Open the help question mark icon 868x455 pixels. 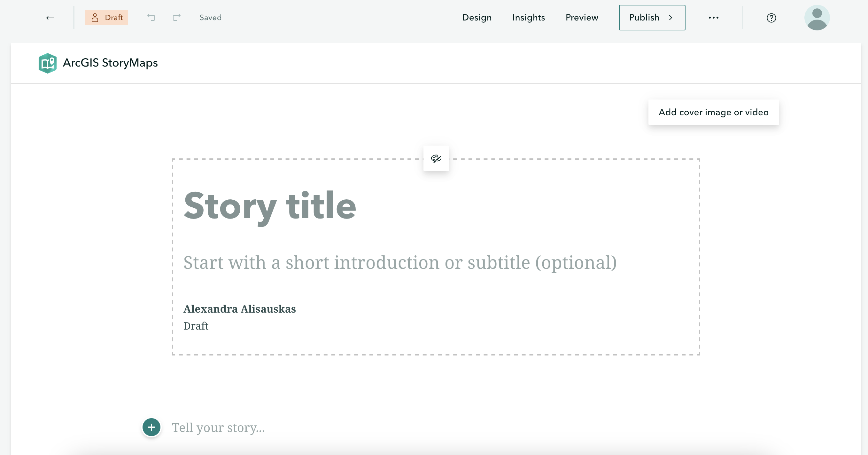point(771,18)
